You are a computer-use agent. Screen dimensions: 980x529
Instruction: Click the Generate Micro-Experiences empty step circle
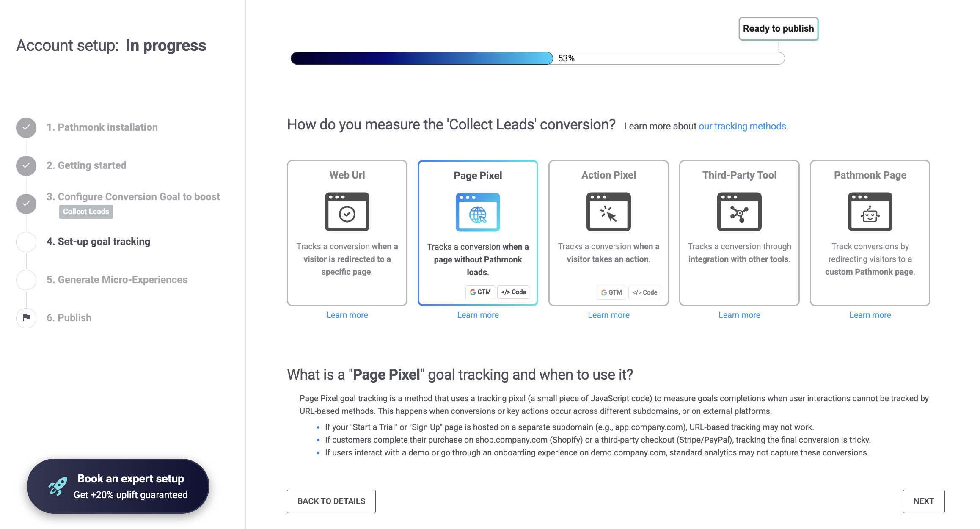point(26,280)
